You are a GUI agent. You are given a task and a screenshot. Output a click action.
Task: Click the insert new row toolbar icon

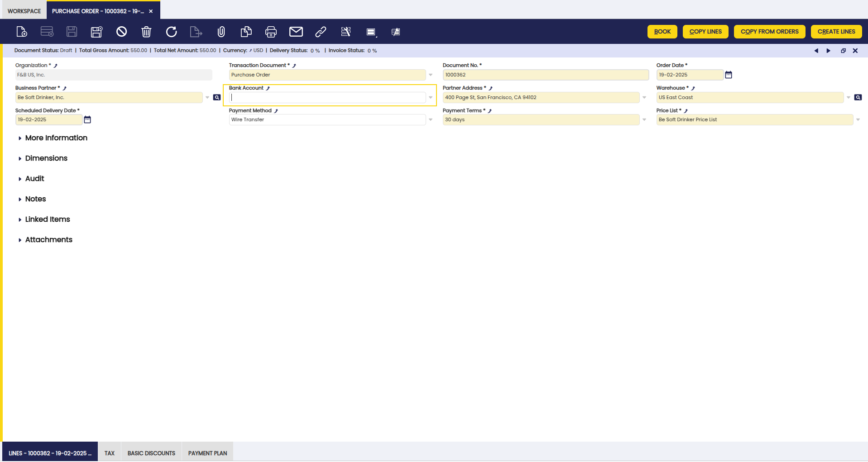tap(47, 32)
